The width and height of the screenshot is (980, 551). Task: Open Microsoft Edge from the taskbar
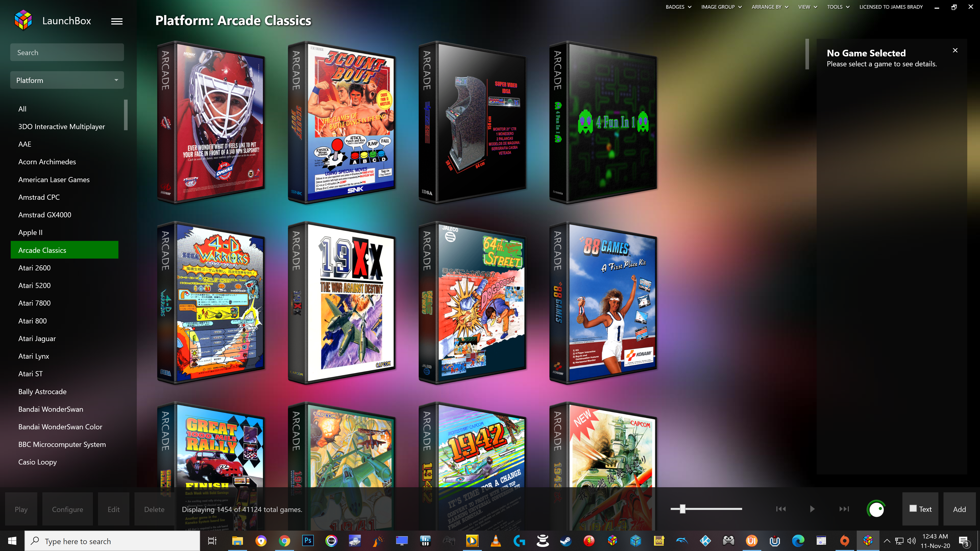click(x=798, y=540)
